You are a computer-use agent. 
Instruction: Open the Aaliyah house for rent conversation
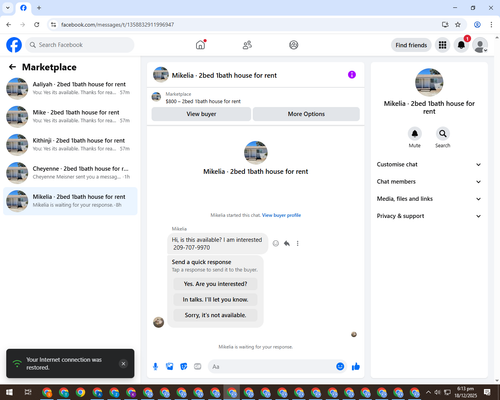[70, 88]
